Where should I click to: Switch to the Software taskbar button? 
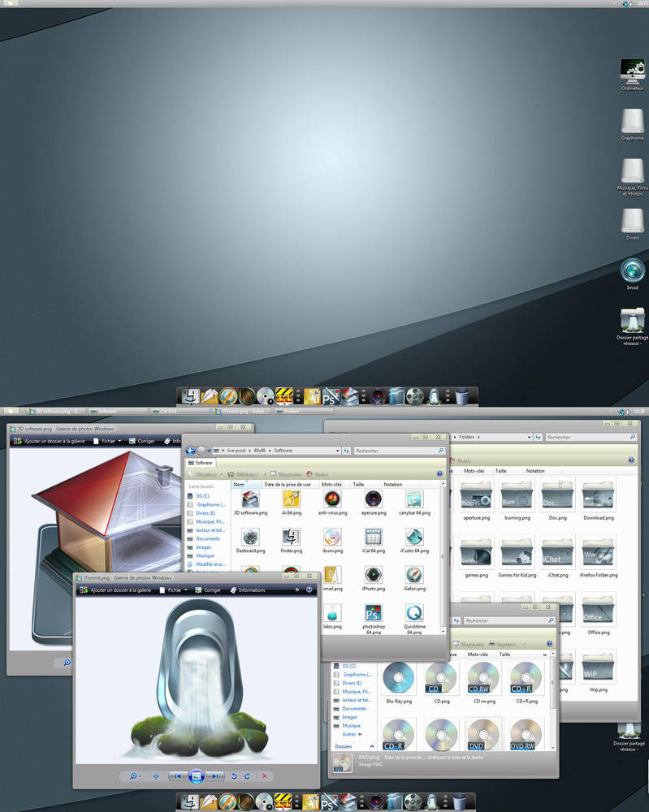117,411
